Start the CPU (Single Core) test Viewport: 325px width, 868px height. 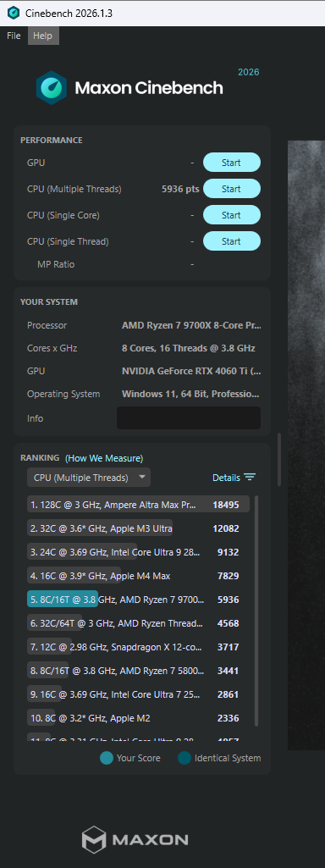(x=231, y=215)
